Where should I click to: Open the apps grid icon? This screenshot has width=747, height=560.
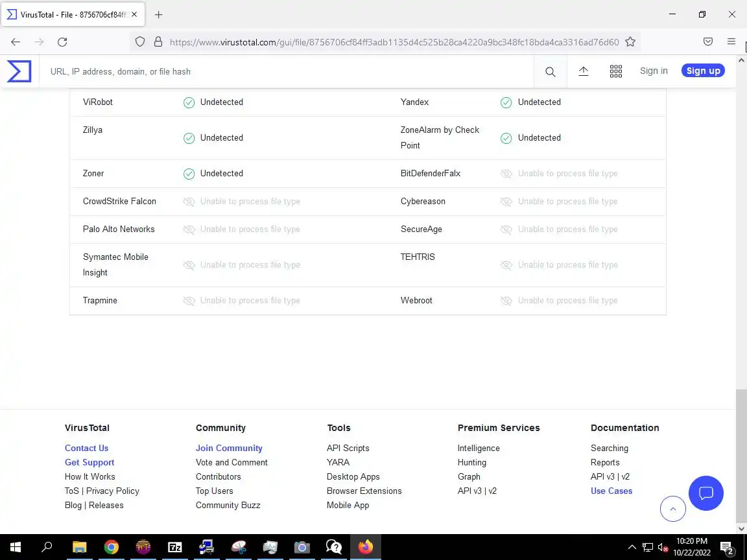616,71
